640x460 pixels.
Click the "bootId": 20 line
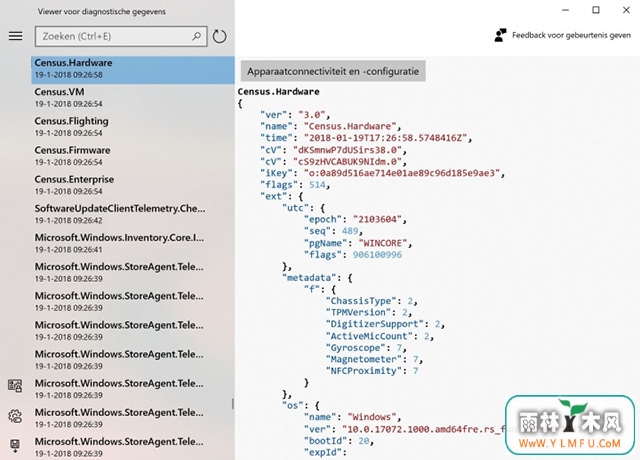point(339,441)
